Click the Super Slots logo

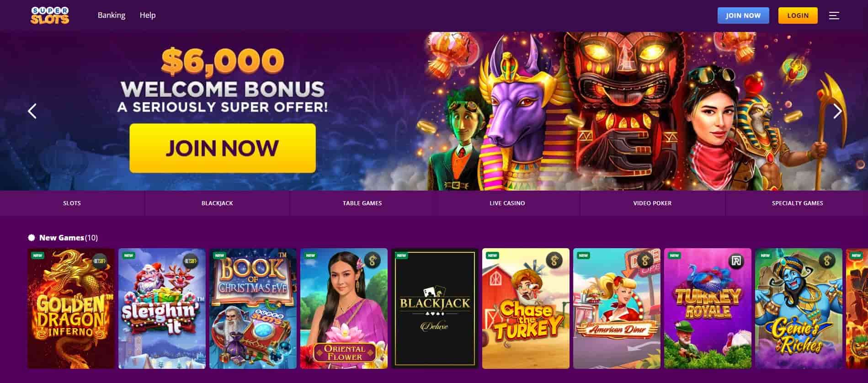pyautogui.click(x=50, y=15)
